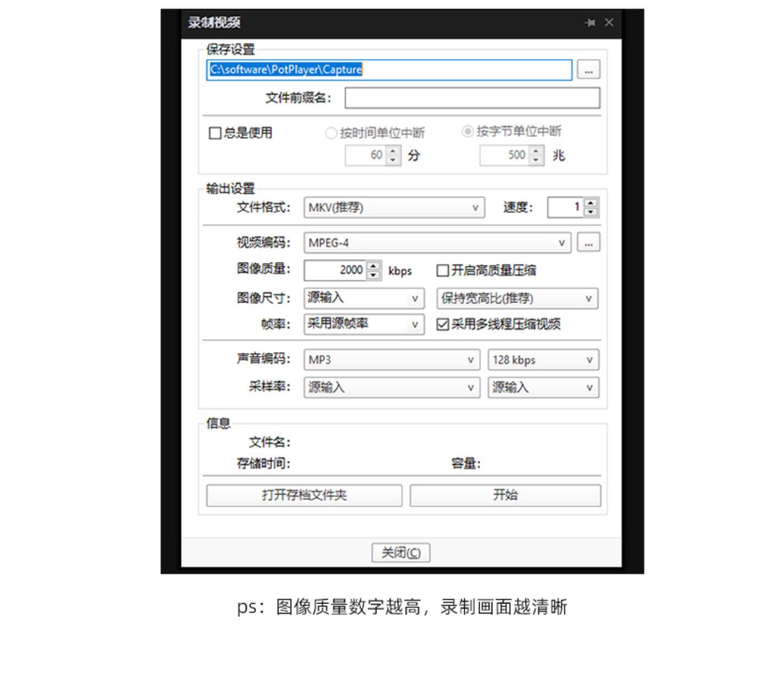The image size is (784, 685).
Task: Open 保持宽高比(推荐) dropdown
Action: click(518, 298)
